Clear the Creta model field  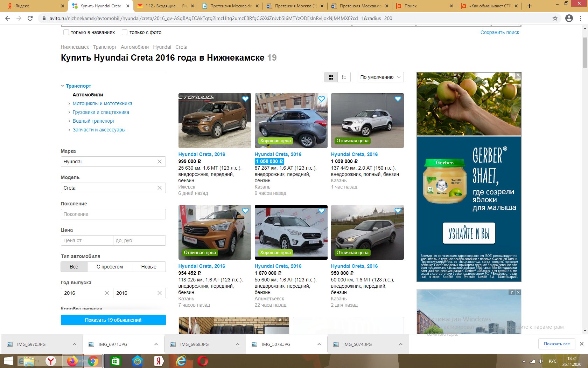click(x=160, y=188)
